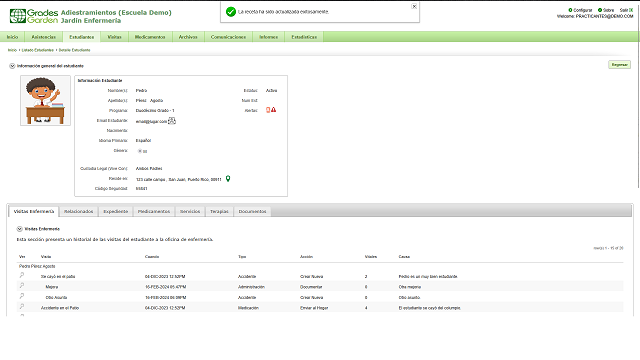Image resolution: width=640 pixels, height=360 pixels.
Task: Switch to the Servicios tab
Action: click(190, 211)
